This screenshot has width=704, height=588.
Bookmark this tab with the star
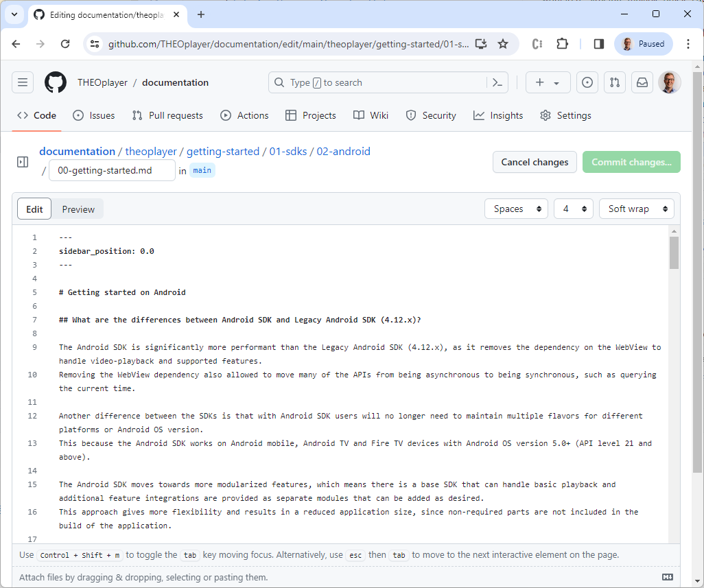[503, 44]
